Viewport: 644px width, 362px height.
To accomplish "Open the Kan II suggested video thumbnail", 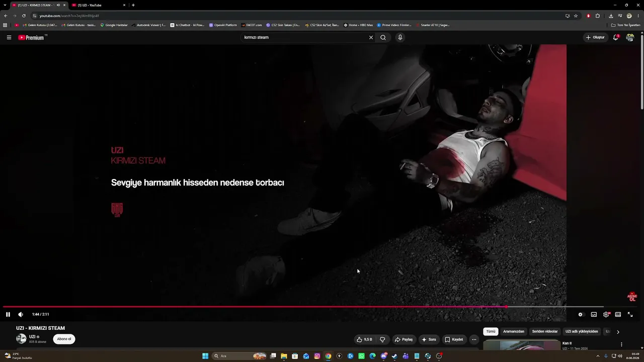I will click(x=521, y=345).
